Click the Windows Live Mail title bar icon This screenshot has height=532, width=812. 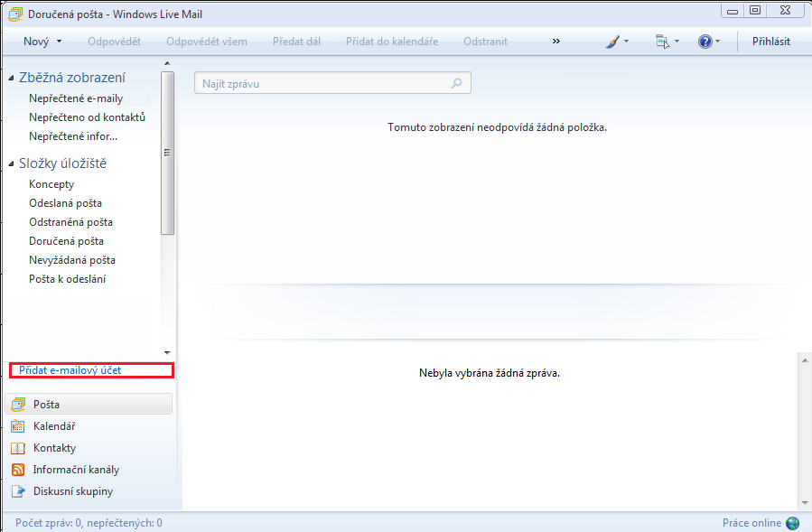[15, 14]
